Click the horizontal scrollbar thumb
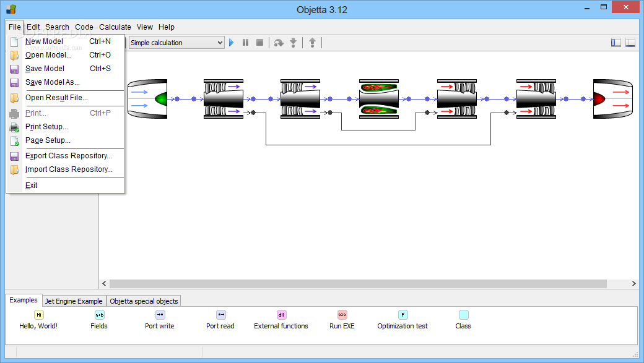The width and height of the screenshot is (644, 363). [358, 284]
